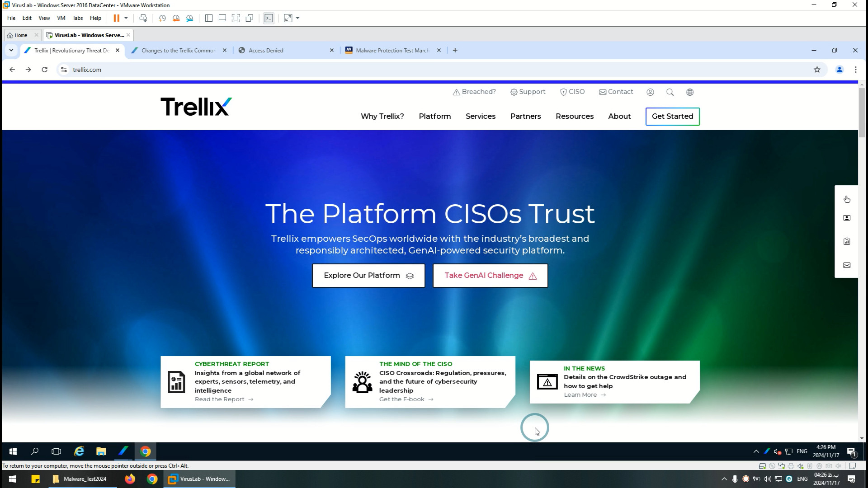Image resolution: width=868 pixels, height=488 pixels.
Task: Open the Trellix site search icon
Action: [670, 92]
